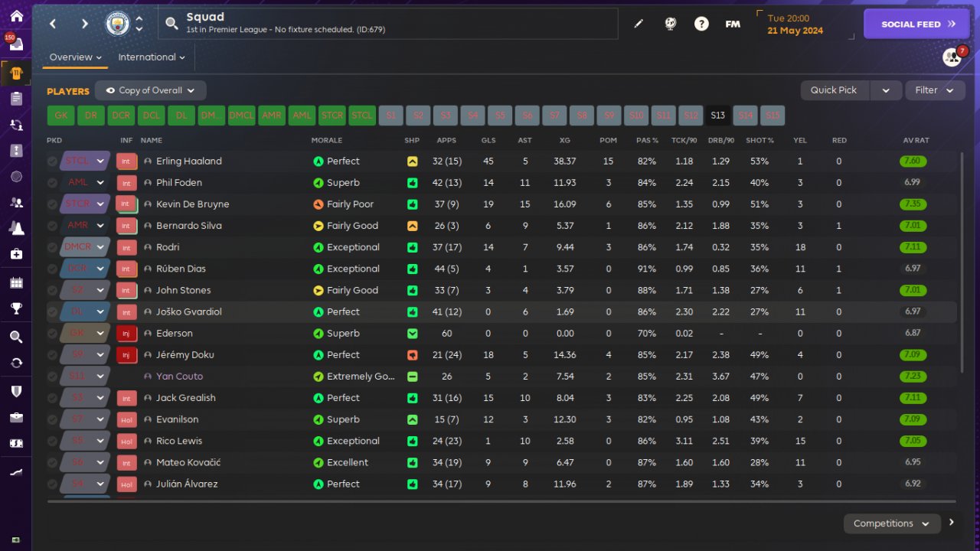This screenshot has height=551, width=980.
Task: Open the International tab menu
Action: 152,57
